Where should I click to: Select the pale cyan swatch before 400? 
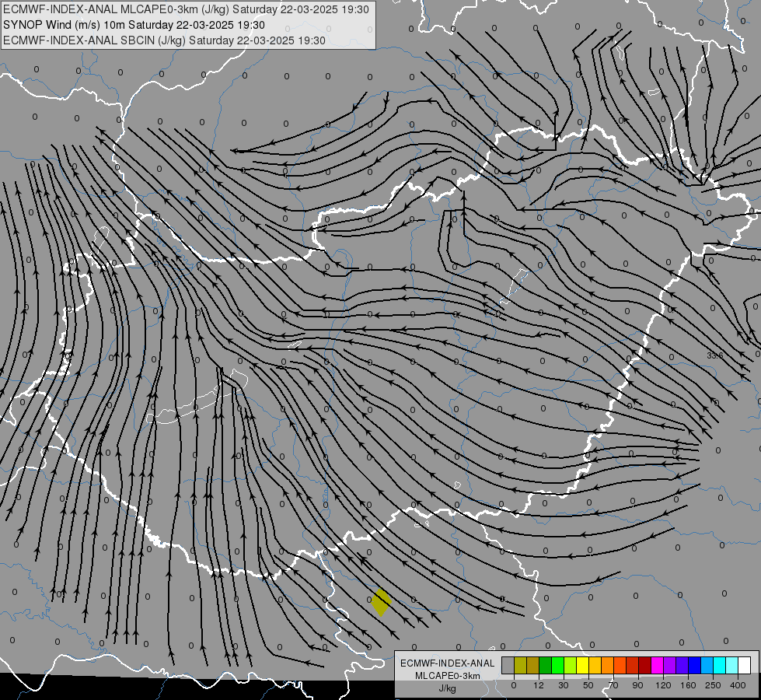732,665
